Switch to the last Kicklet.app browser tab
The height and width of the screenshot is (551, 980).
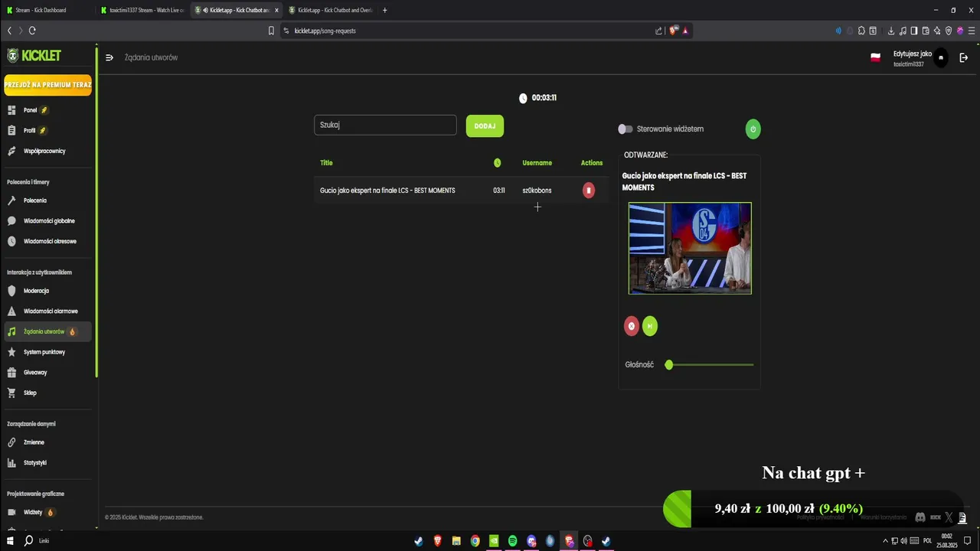[x=330, y=10]
